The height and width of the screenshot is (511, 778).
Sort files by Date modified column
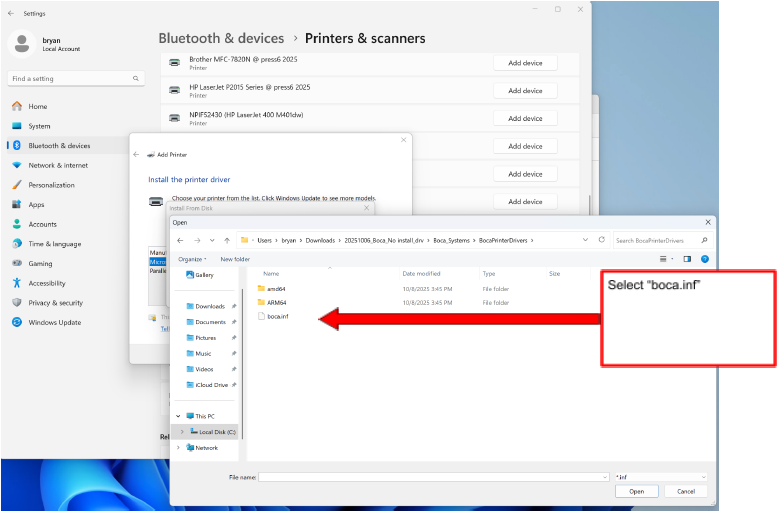click(421, 273)
